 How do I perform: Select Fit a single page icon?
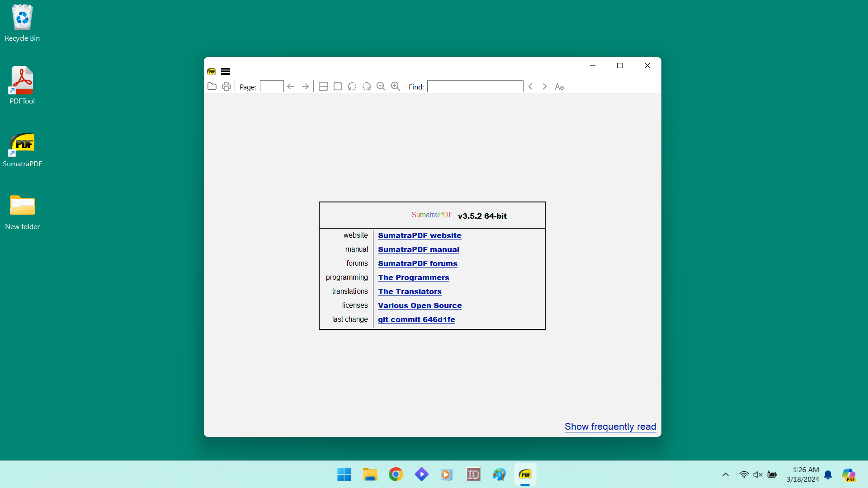click(338, 86)
